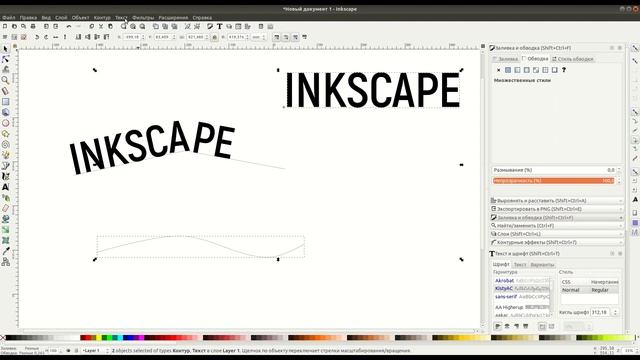
Task: Open the Layer 1 dropdown in status bar
Action: coord(96,351)
